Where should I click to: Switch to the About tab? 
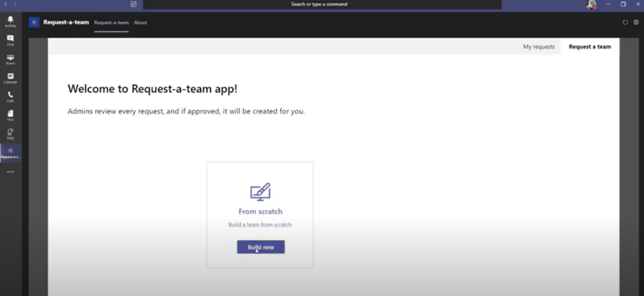[x=140, y=23]
